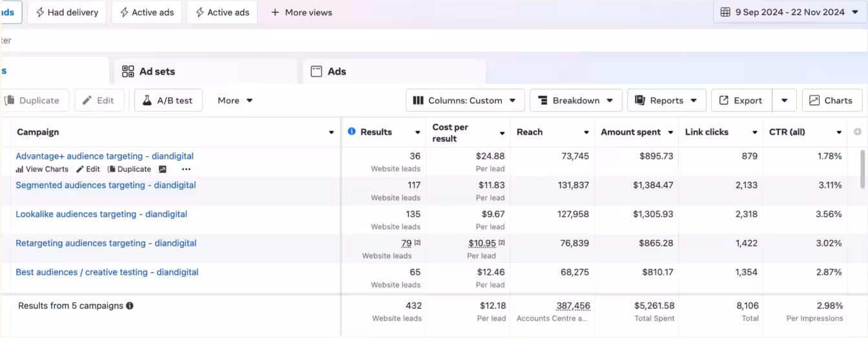
Task: Expand the arrow next to Export button
Action: [x=784, y=101]
